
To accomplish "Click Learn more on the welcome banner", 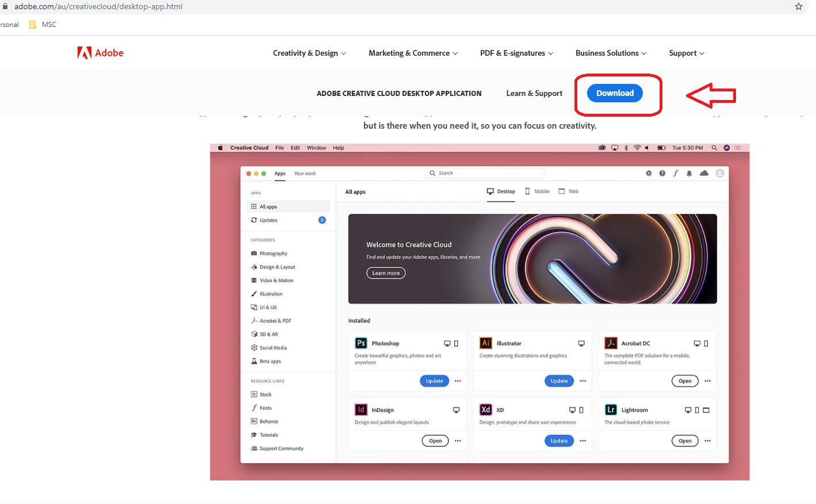I will 386,273.
